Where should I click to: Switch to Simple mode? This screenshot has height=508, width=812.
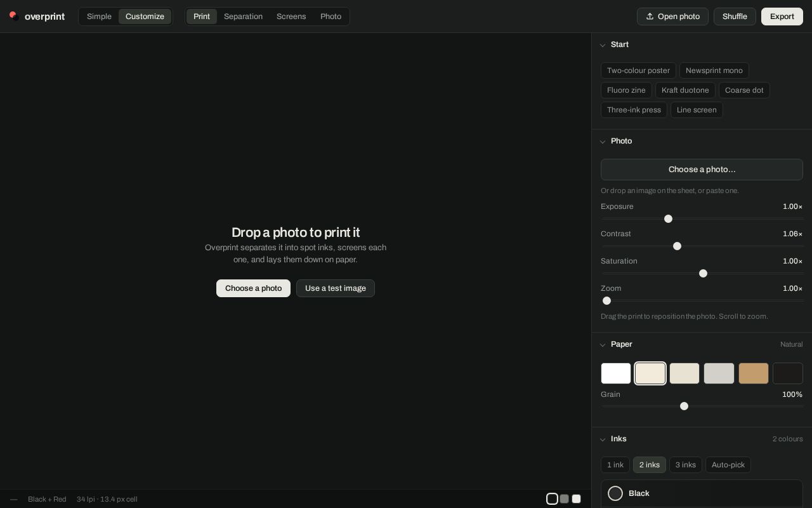tap(99, 17)
